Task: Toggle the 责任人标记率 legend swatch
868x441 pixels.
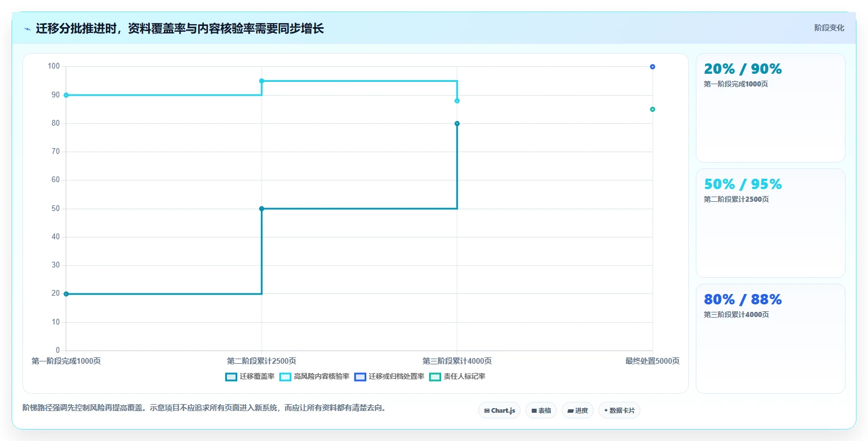Action: 435,376
